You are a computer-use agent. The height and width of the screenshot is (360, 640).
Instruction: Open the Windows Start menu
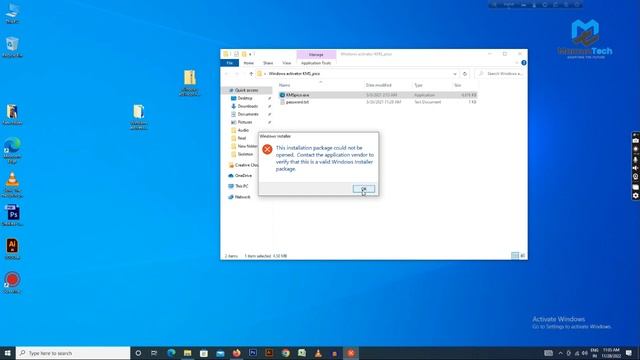(7, 353)
